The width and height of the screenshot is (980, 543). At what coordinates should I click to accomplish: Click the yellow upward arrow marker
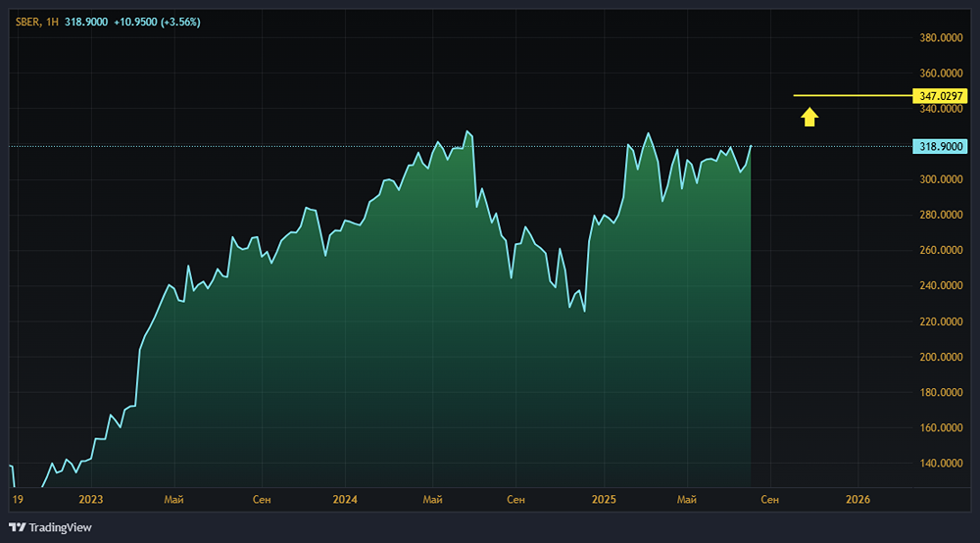coord(808,118)
